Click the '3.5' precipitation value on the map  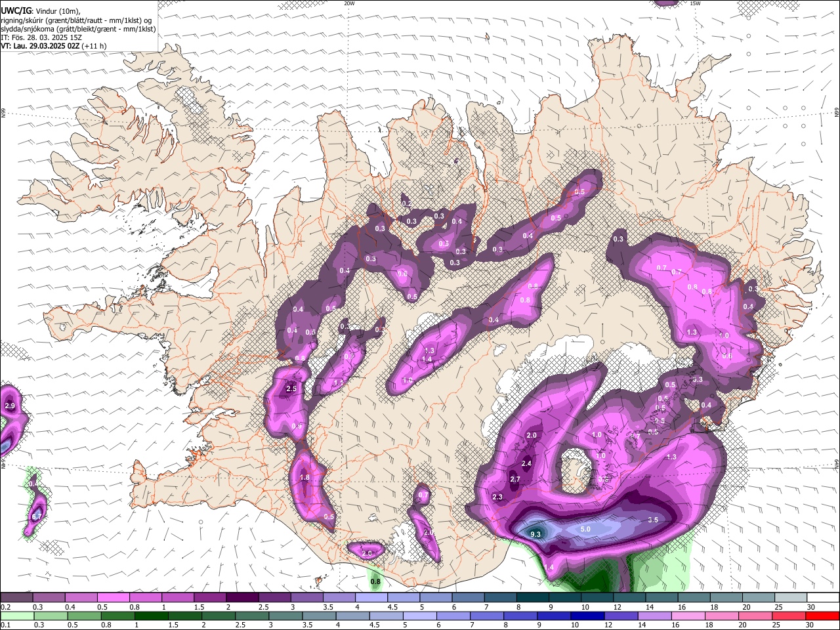click(x=653, y=520)
